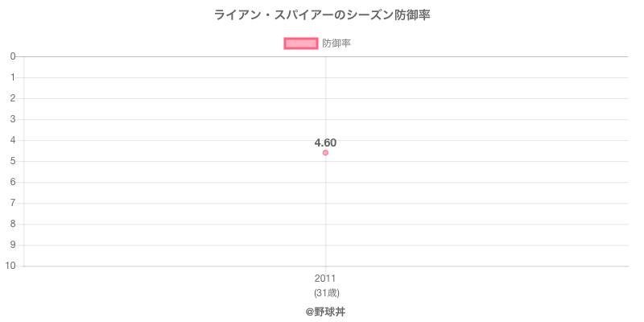
Task: Click the chart title ライアン・スパイアーのシーズン防御率
Action: (x=322, y=15)
